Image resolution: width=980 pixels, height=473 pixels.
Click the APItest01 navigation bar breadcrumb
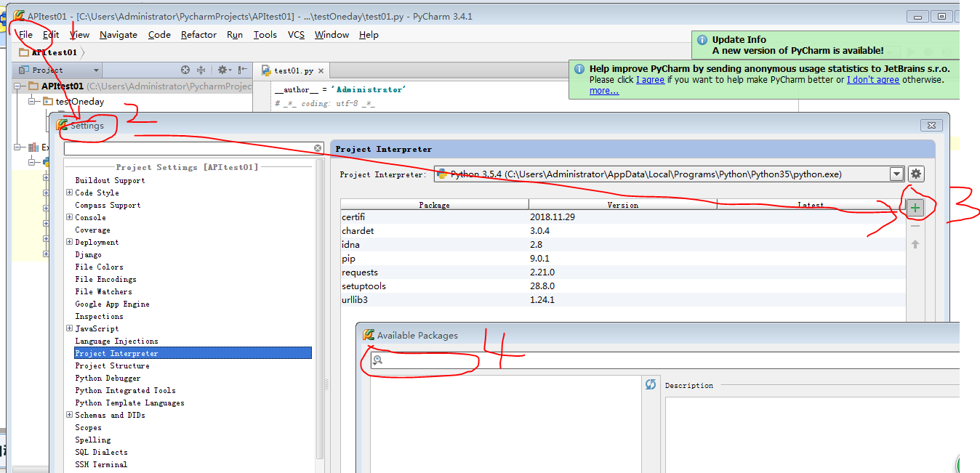click(55, 52)
